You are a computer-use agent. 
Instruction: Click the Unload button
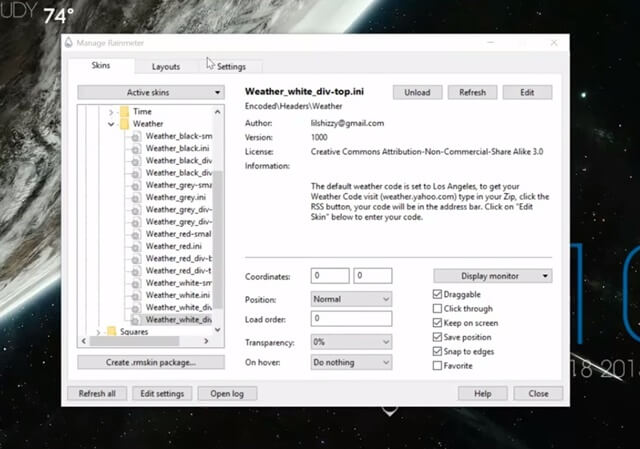[x=417, y=92]
